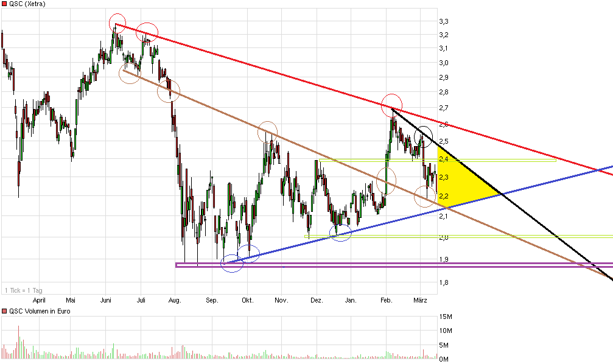
Task: Click the Sep. month label
Action: tap(212, 300)
